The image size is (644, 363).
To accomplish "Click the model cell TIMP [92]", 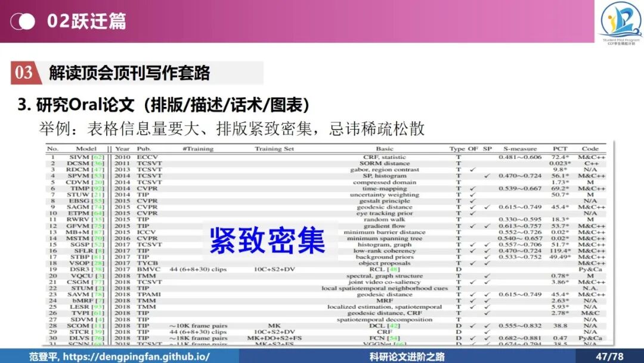I will pyautogui.click(x=87, y=188).
